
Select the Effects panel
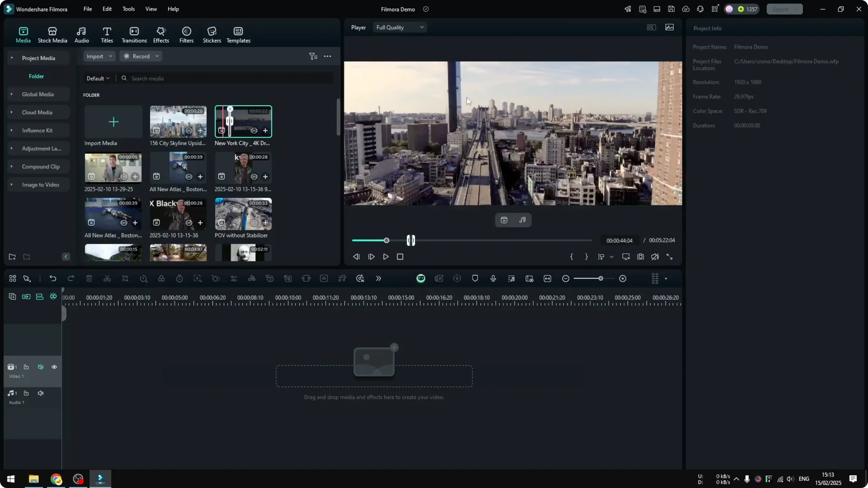click(161, 35)
